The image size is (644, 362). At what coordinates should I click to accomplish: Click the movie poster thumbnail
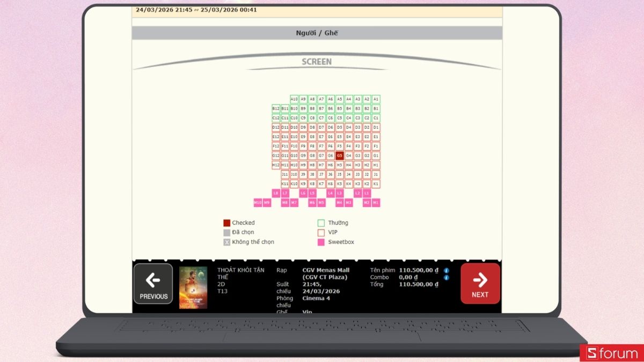pos(193,287)
